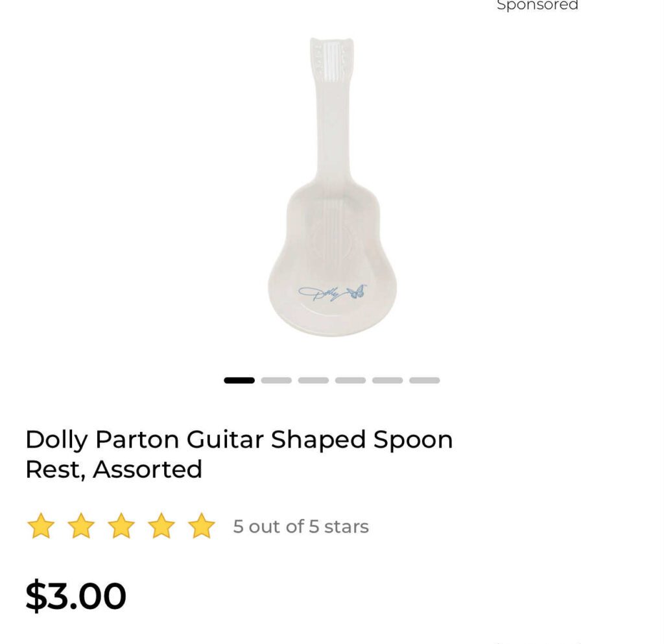Click the third gold rating star
Image resolution: width=664 pixels, height=644 pixels.
tap(121, 526)
